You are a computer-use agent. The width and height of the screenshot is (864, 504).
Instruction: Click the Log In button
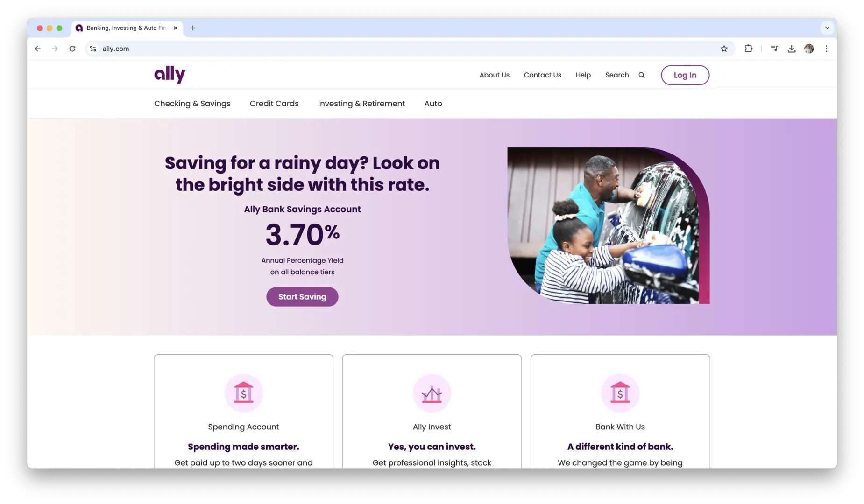tap(685, 75)
